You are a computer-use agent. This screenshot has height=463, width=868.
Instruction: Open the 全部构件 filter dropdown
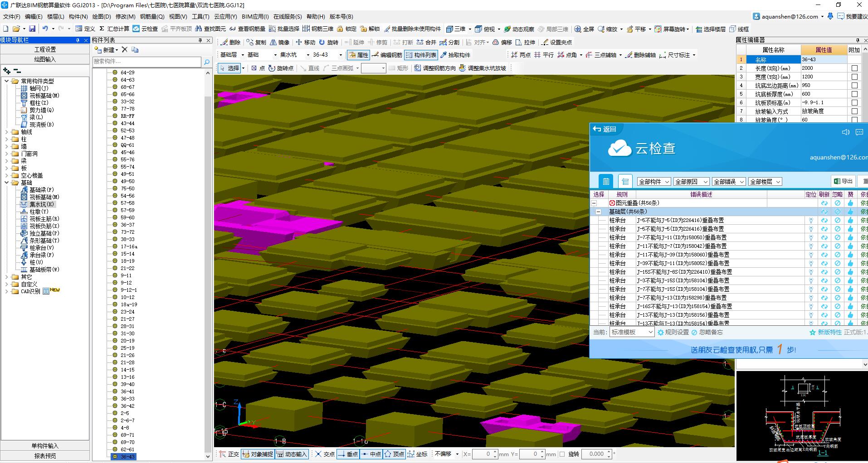[x=653, y=182]
